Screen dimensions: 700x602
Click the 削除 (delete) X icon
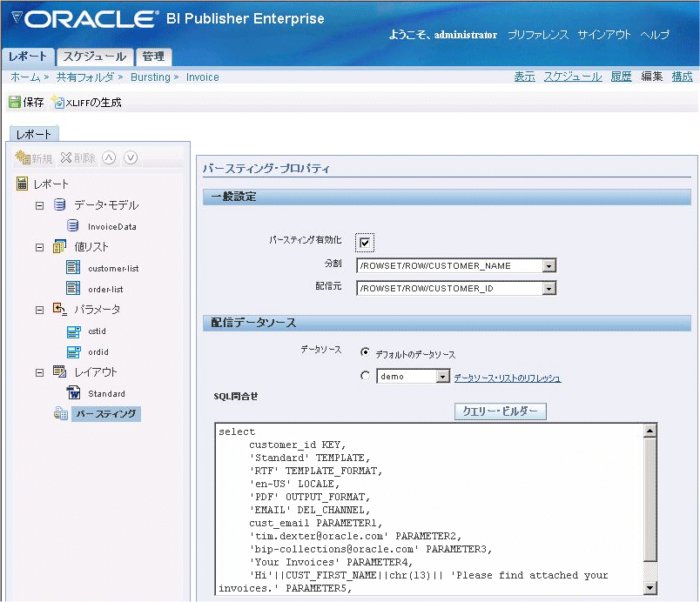pyautogui.click(x=66, y=157)
